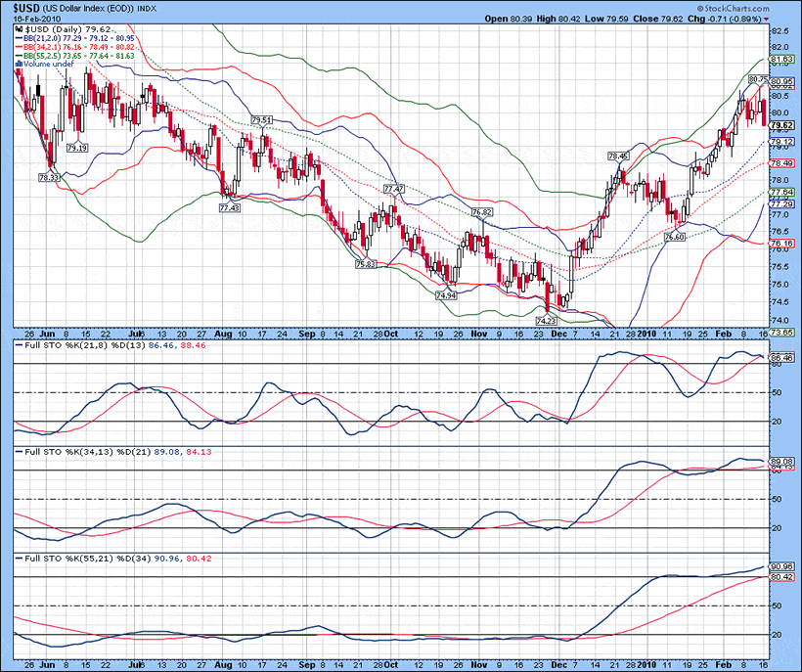Viewport: 802px width, 672px height.
Task: Click the Volume undef legend marker
Action: [x=17, y=65]
